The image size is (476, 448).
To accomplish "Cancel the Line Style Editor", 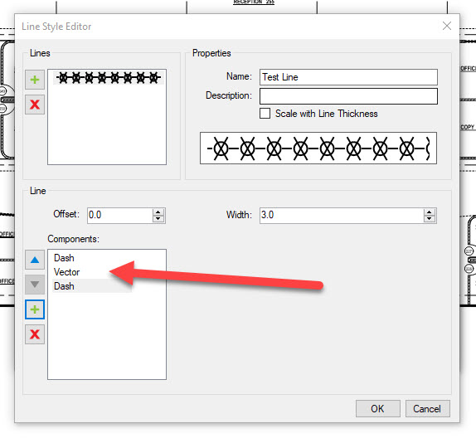I will 427,408.
